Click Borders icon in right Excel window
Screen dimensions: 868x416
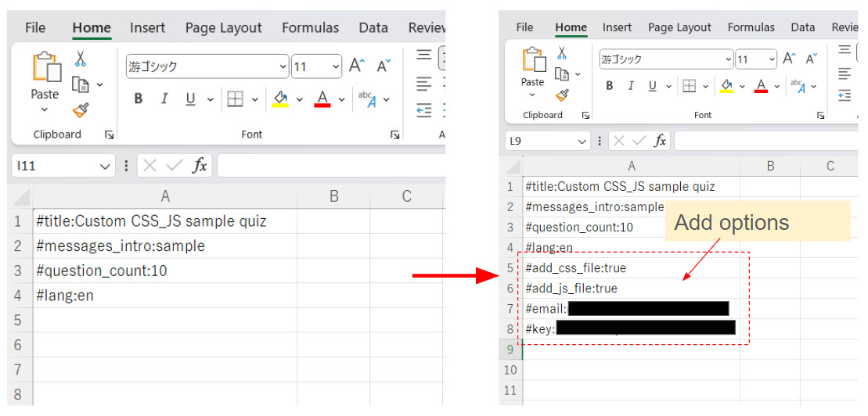coord(689,86)
